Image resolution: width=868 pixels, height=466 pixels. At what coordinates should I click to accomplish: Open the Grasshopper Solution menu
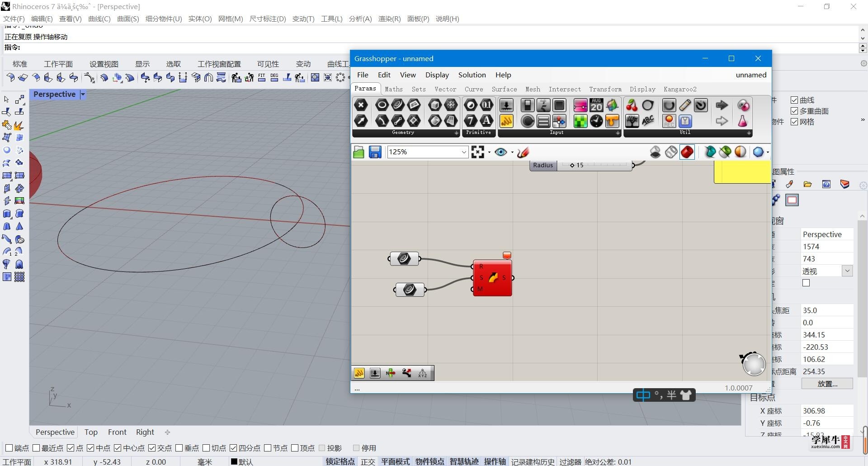[472, 75]
